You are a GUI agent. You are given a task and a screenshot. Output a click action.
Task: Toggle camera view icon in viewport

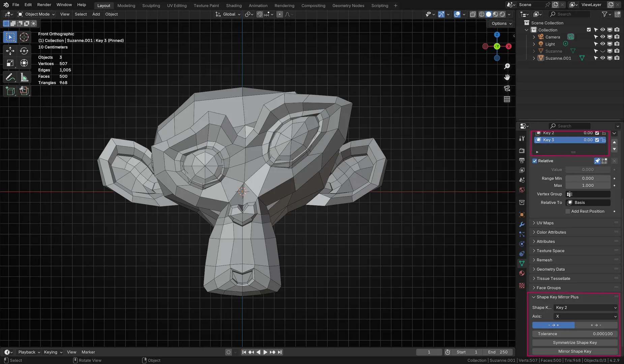507,88
